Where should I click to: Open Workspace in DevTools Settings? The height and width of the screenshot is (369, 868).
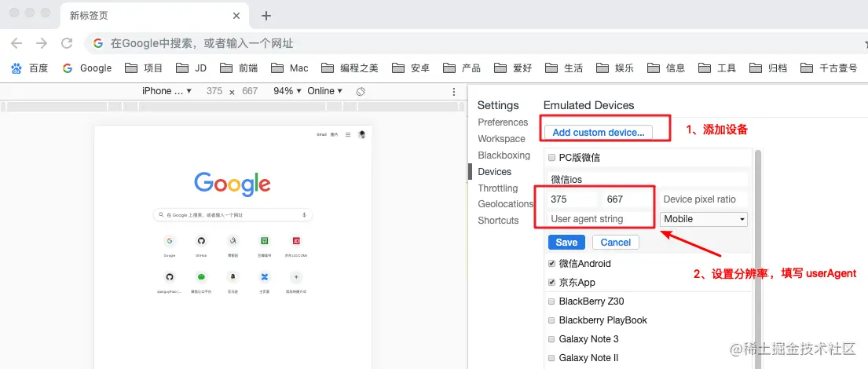(x=501, y=139)
